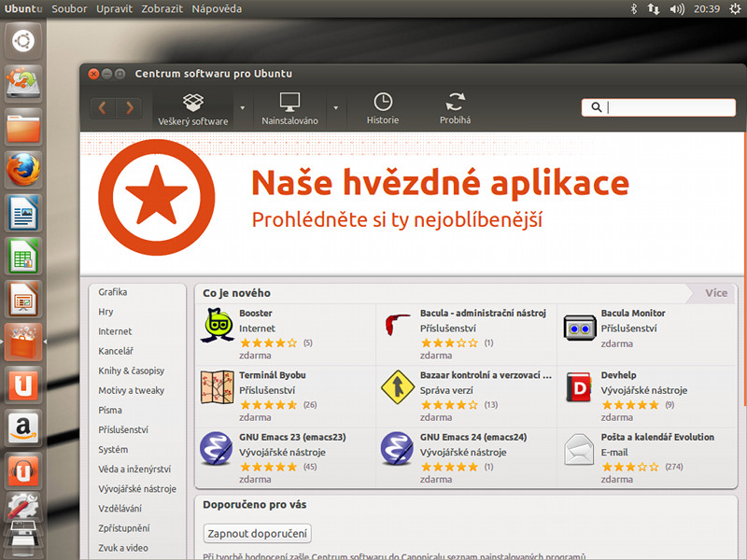Select the Vzdělávání category
747x560 pixels.
[x=120, y=509]
